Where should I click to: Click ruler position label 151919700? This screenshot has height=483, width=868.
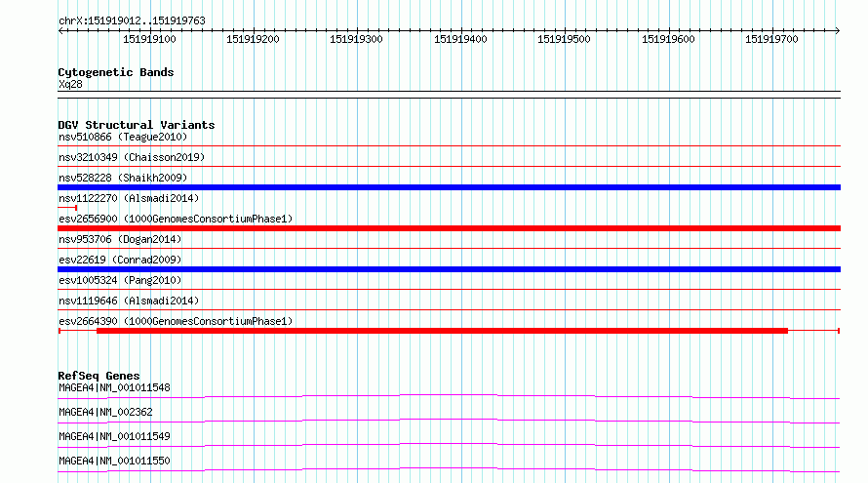tap(771, 39)
